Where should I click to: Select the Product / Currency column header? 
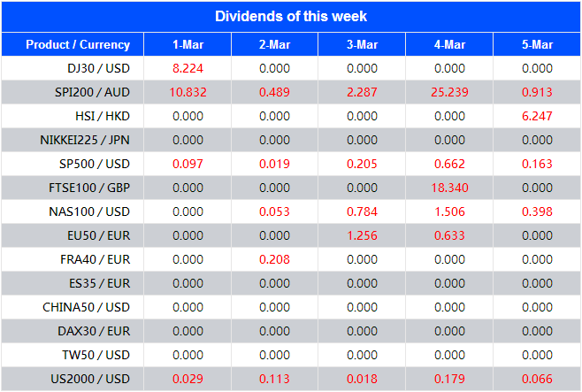pos(78,44)
